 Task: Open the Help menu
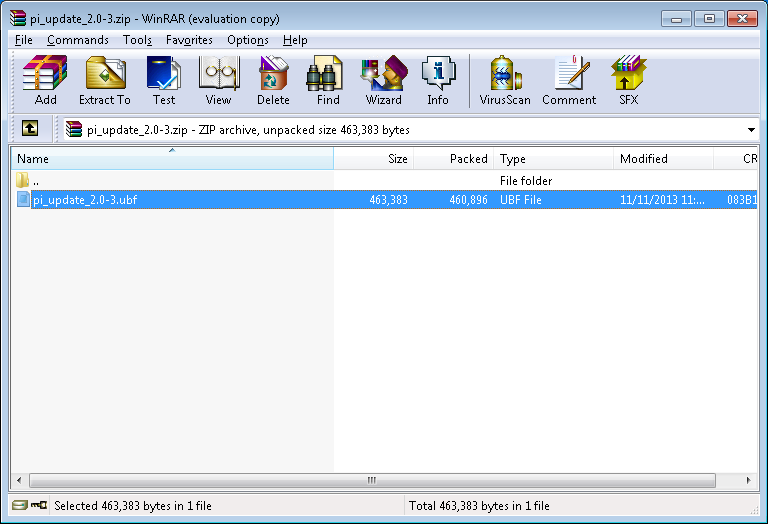pos(295,40)
